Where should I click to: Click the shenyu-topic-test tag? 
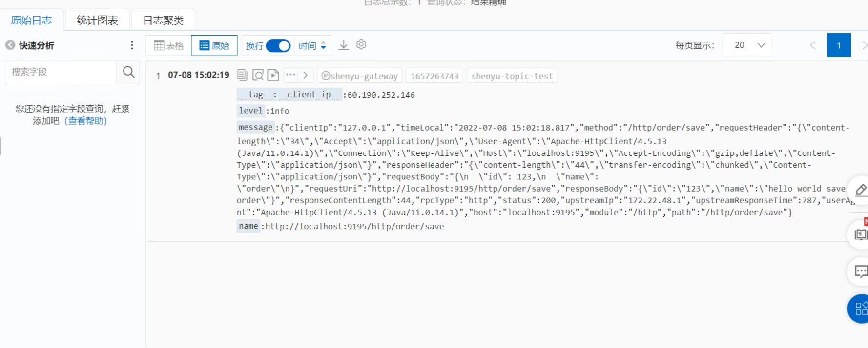512,76
